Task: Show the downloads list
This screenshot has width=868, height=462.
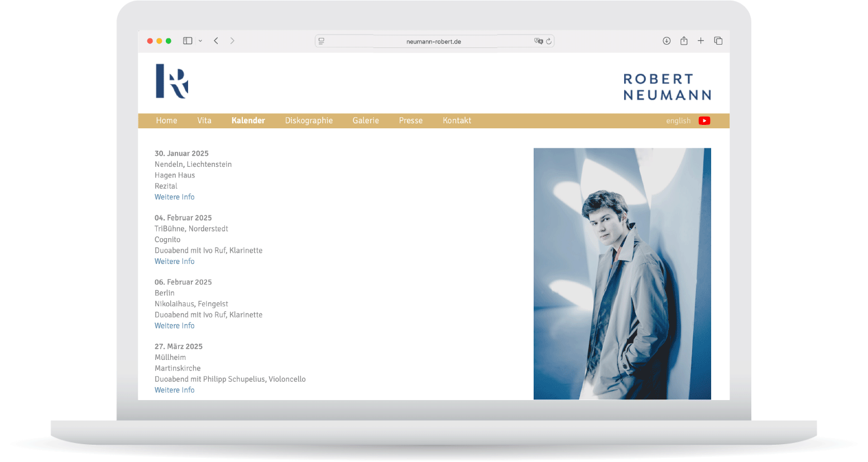Action: 666,41
